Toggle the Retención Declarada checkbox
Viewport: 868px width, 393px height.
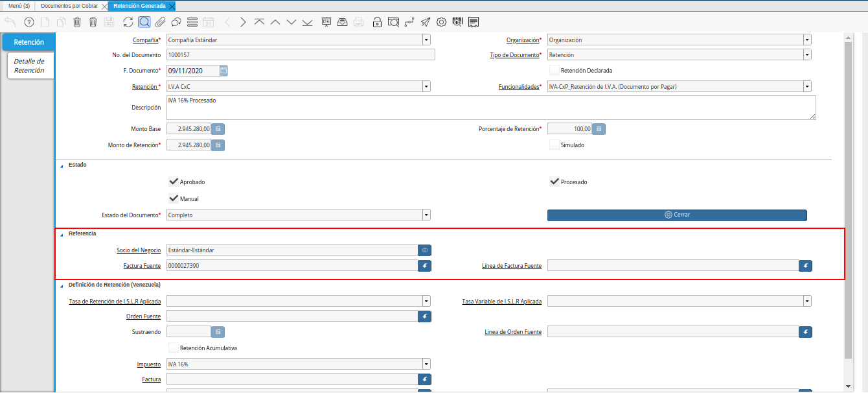click(554, 70)
